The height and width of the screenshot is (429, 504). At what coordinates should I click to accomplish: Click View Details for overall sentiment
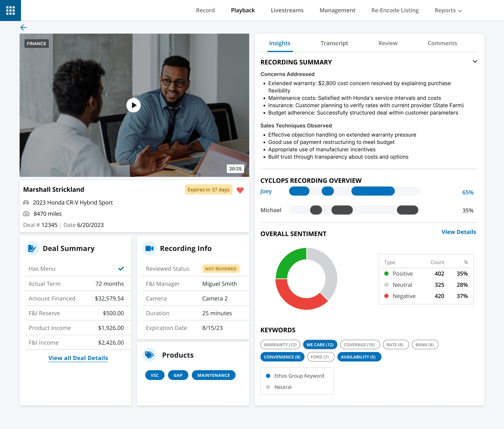coord(458,232)
